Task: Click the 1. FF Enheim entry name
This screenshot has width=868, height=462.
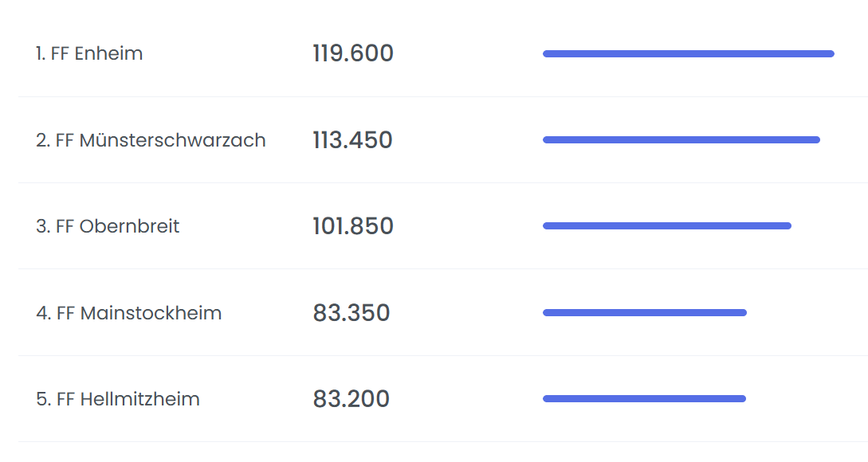Action: [x=89, y=54]
